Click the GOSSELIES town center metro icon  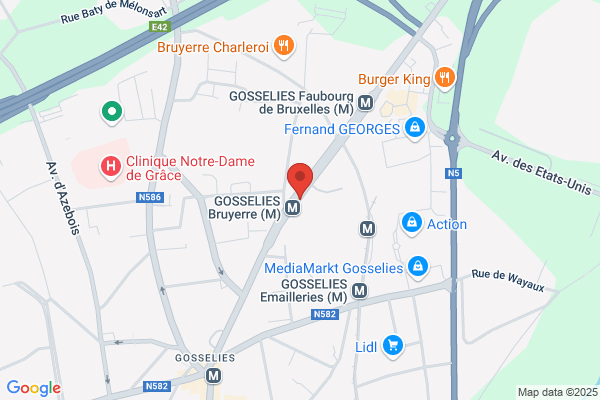tap(214, 376)
